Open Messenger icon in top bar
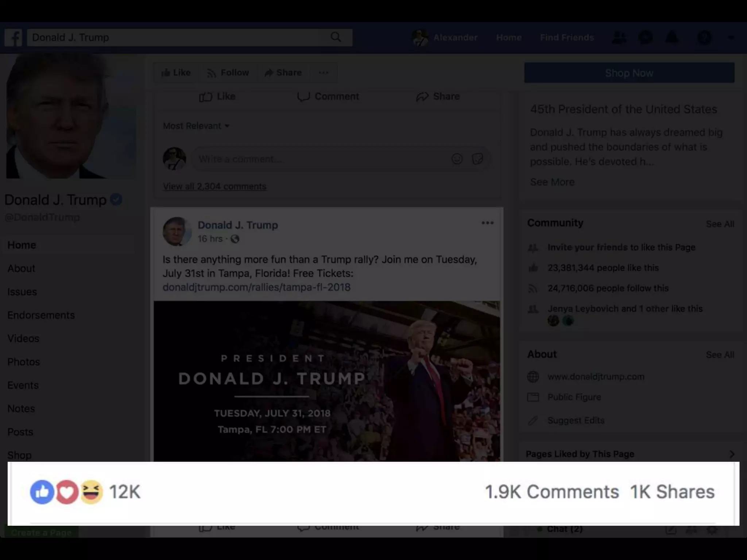This screenshot has width=747, height=560. pos(646,38)
